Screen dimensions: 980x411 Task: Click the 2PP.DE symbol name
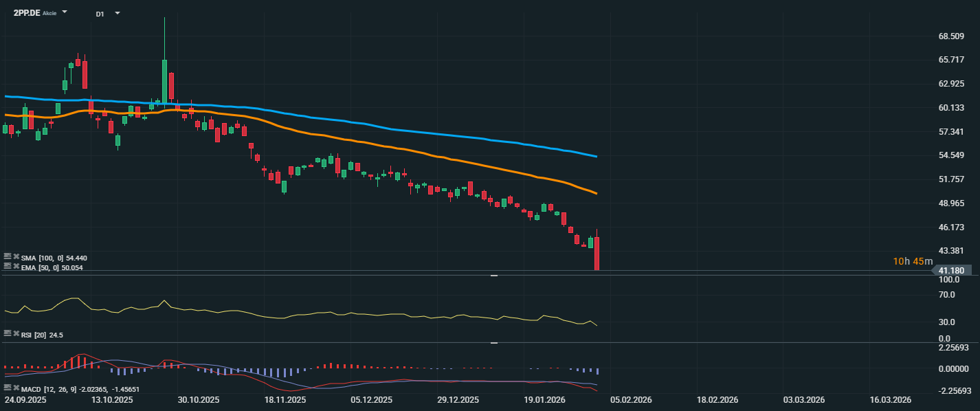pos(27,13)
